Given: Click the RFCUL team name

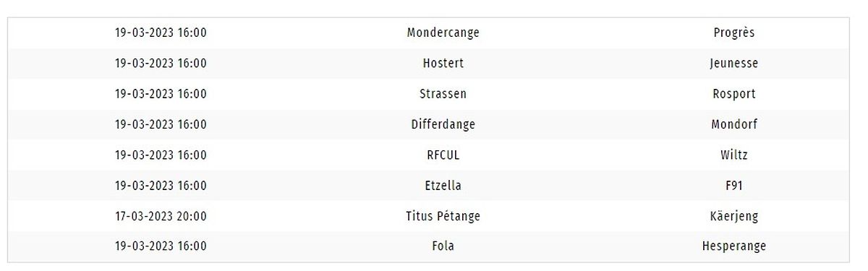Looking at the screenshot, I should 443,155.
